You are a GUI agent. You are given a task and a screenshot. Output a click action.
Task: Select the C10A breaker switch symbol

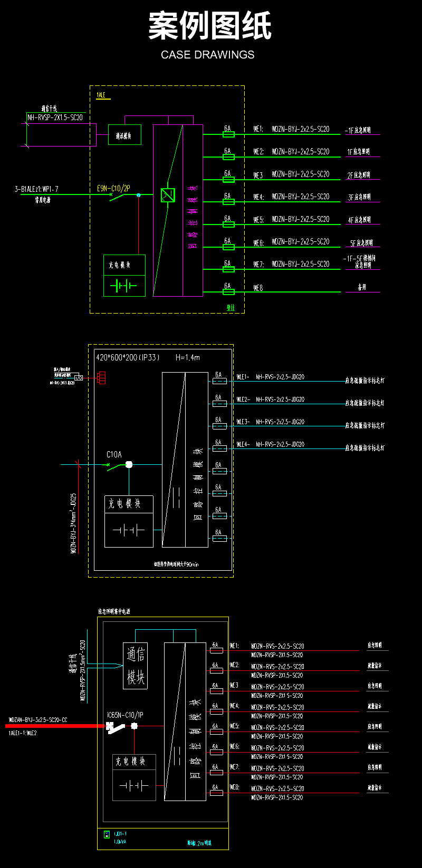pyautogui.click(x=116, y=465)
